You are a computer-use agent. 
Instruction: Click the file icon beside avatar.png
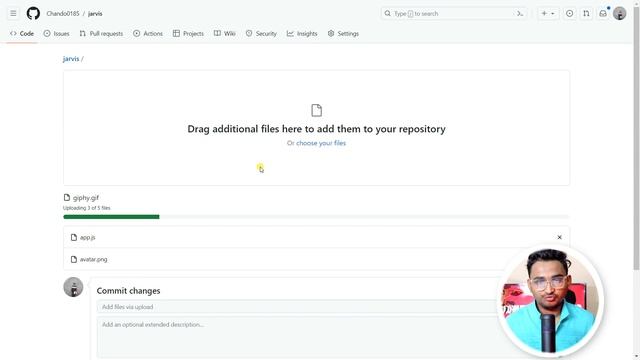74,259
